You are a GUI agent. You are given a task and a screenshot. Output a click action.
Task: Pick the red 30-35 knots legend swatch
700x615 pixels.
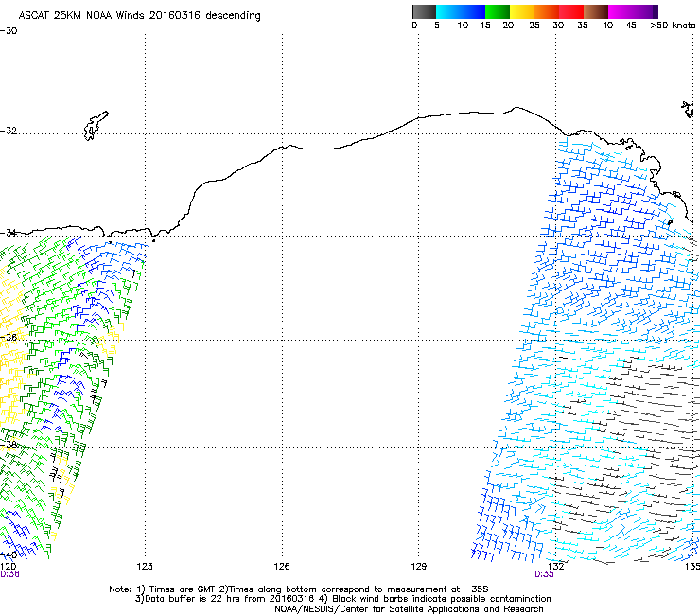coord(571,11)
